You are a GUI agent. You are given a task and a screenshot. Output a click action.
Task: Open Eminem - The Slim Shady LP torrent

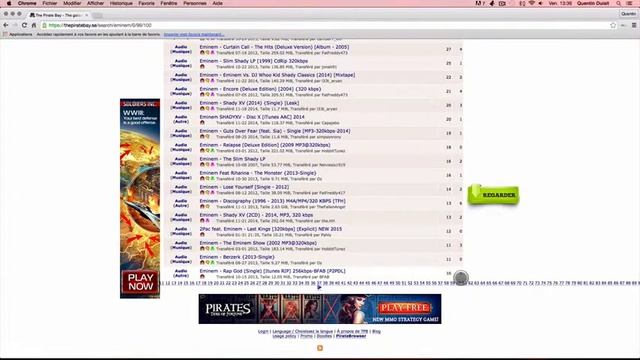pos(233,159)
